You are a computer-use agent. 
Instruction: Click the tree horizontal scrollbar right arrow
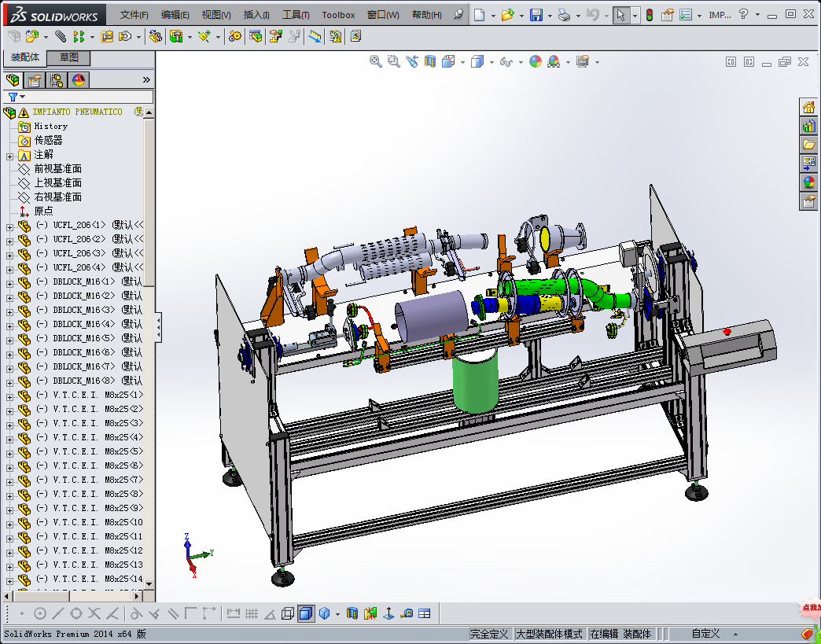(x=137, y=596)
